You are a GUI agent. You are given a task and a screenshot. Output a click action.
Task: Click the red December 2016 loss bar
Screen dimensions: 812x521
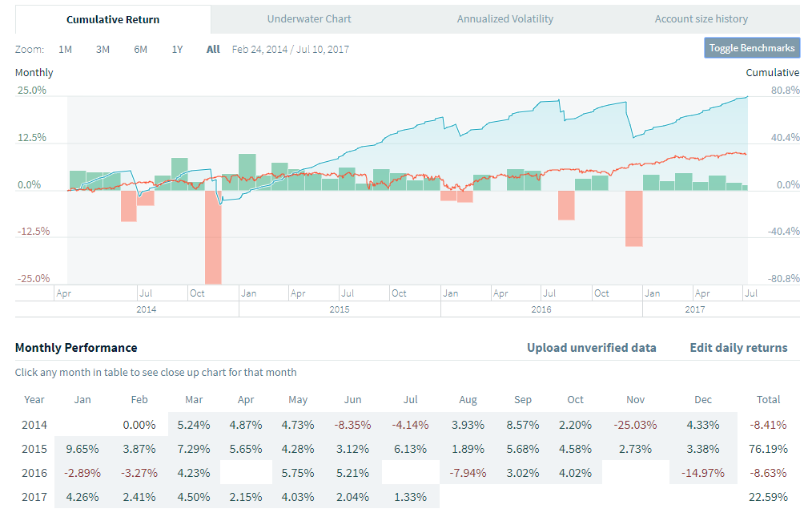634,218
